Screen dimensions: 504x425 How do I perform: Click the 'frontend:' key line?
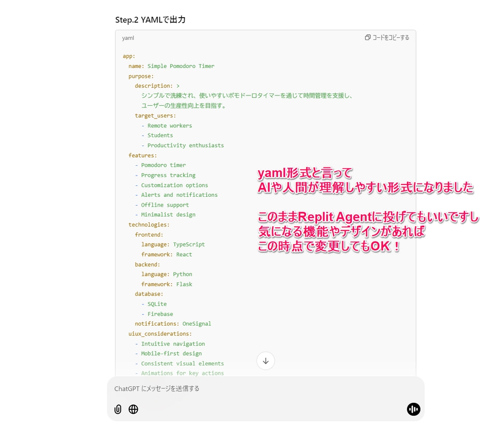(149, 235)
